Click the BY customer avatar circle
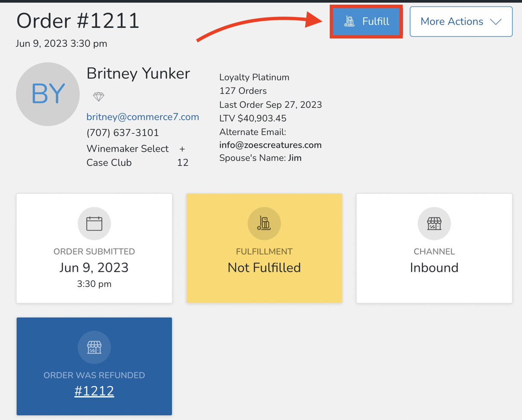Screen dimensions: 522x420 point(48,94)
